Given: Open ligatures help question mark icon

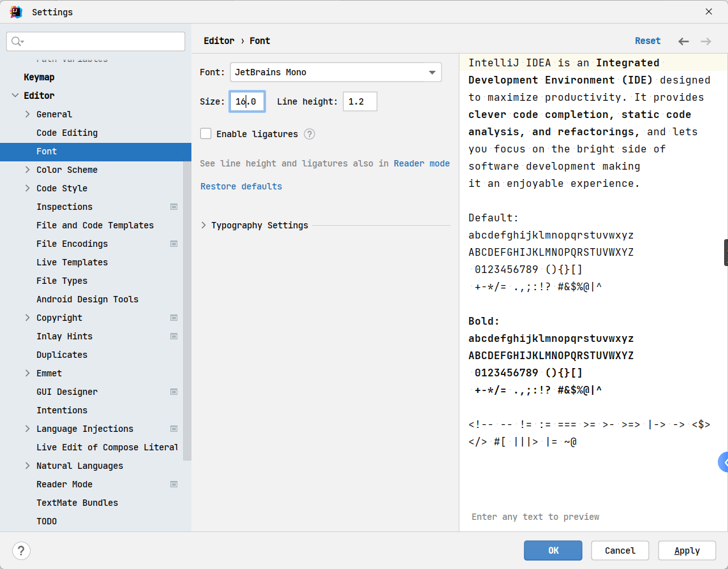Looking at the screenshot, I should click(x=309, y=134).
